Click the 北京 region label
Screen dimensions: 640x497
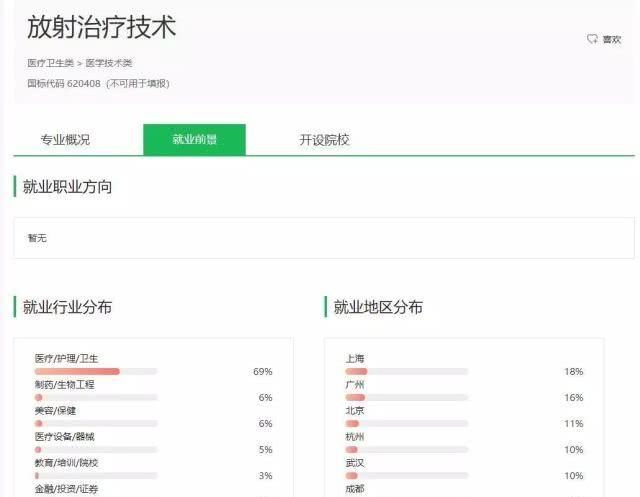coord(355,411)
